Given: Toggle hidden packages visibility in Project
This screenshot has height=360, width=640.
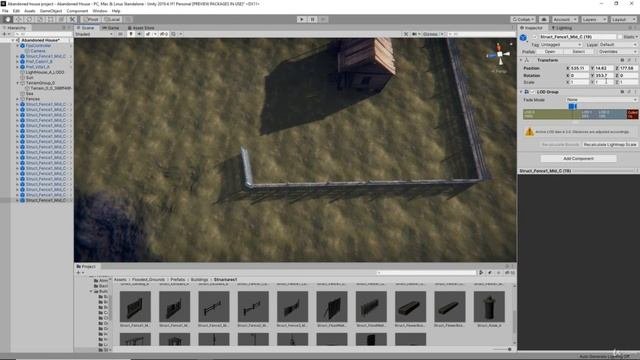Looking at the screenshot, I should pyautogui.click(x=510, y=273).
